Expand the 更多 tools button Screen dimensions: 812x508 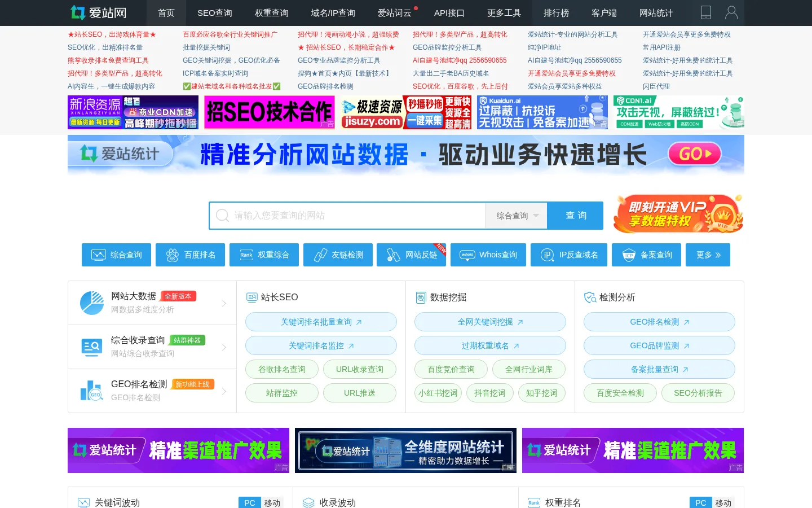708,255
